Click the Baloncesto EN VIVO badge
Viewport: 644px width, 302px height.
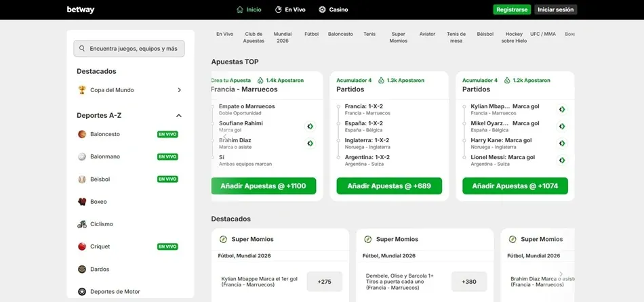pyautogui.click(x=167, y=134)
